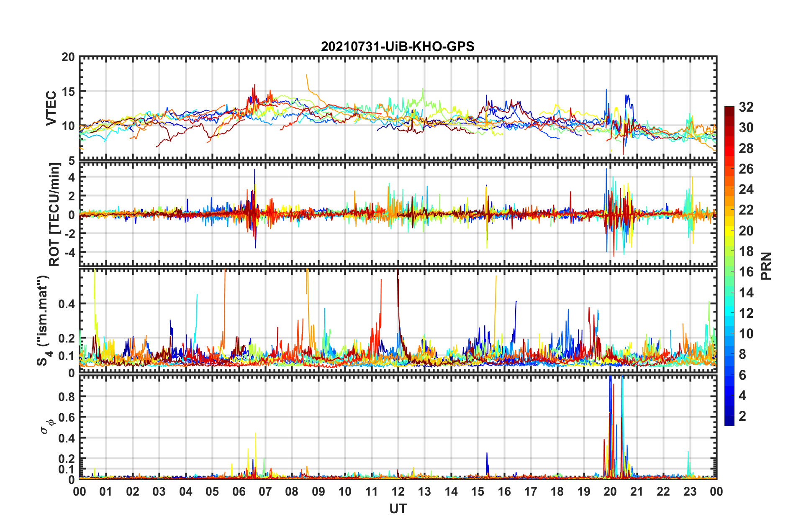Click the S4 ("ism.mat") axis label

click(x=44, y=320)
